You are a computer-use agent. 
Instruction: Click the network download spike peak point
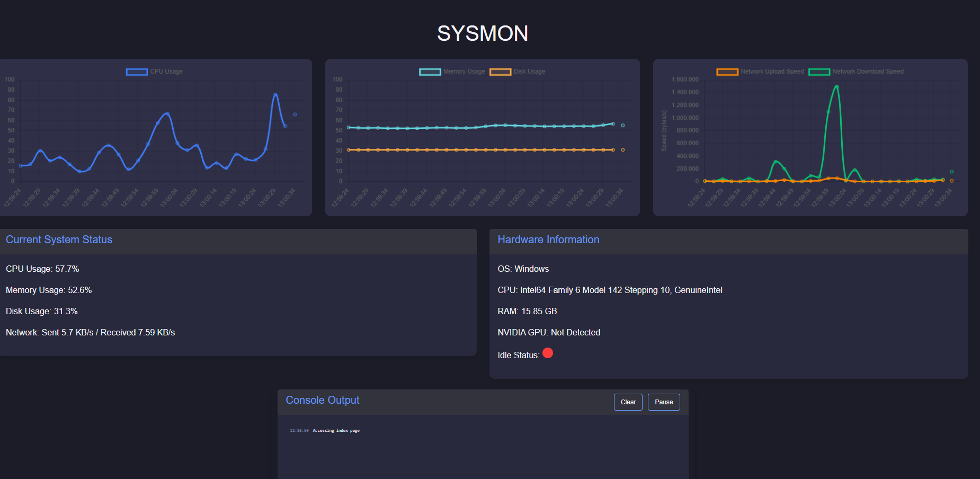836,86
